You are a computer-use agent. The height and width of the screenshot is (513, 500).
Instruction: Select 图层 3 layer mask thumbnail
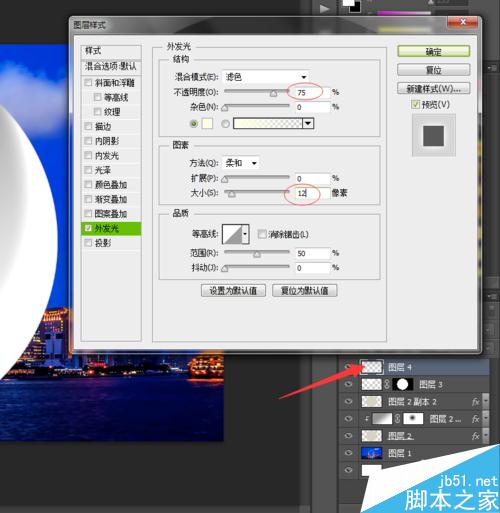point(403,384)
